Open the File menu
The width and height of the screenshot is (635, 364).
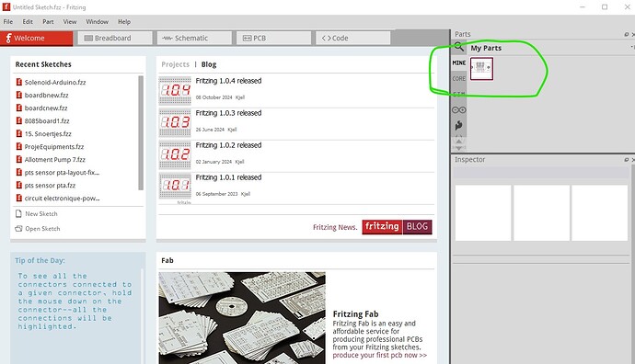tap(8, 21)
